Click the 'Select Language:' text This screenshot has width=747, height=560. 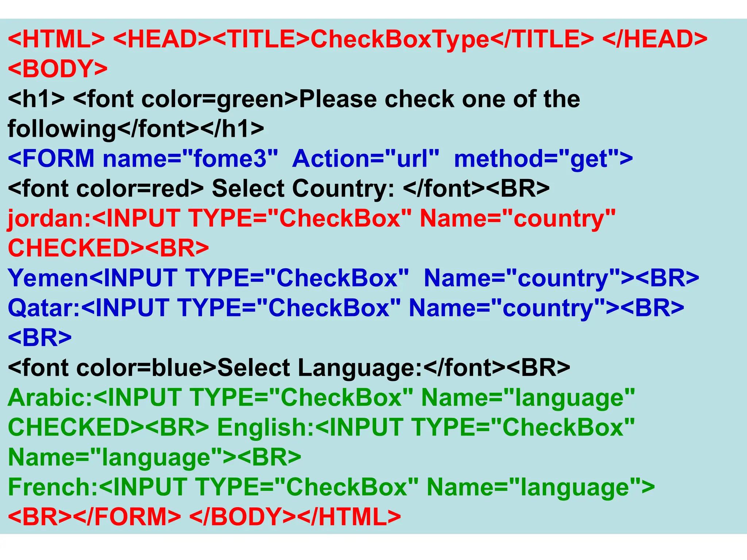coord(320,367)
